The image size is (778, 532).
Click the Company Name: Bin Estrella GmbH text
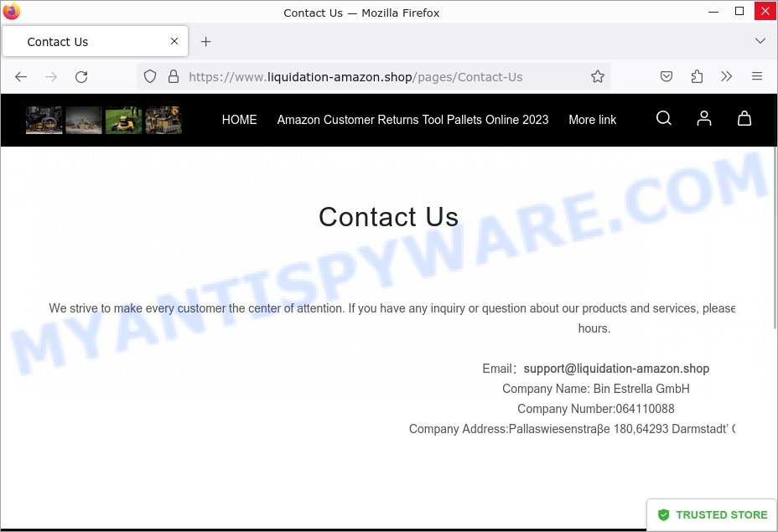point(596,389)
